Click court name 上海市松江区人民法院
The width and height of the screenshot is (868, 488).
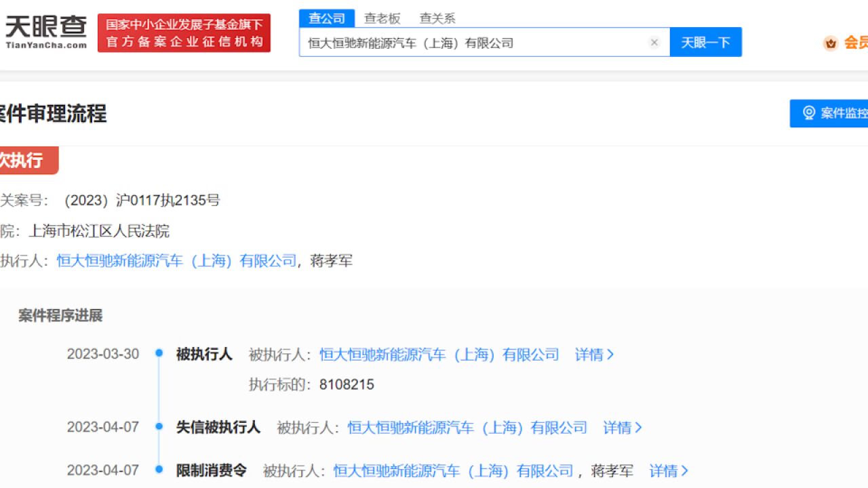pyautogui.click(x=99, y=231)
